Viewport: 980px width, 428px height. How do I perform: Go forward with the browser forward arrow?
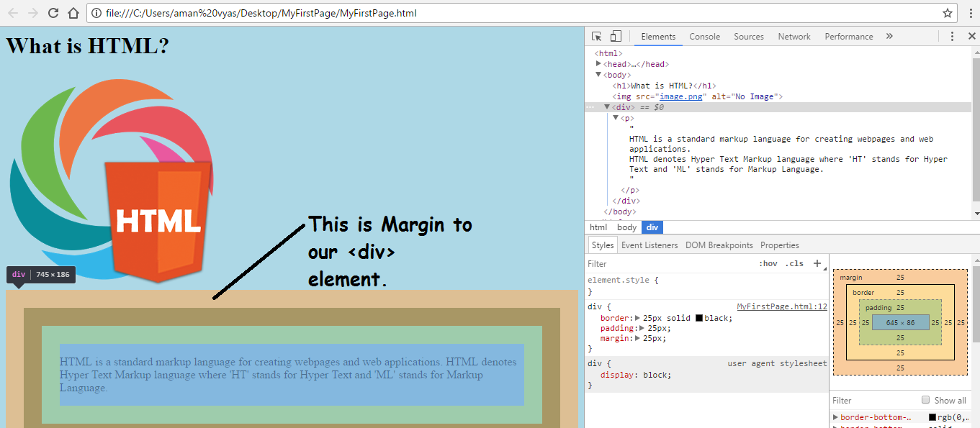point(33,13)
